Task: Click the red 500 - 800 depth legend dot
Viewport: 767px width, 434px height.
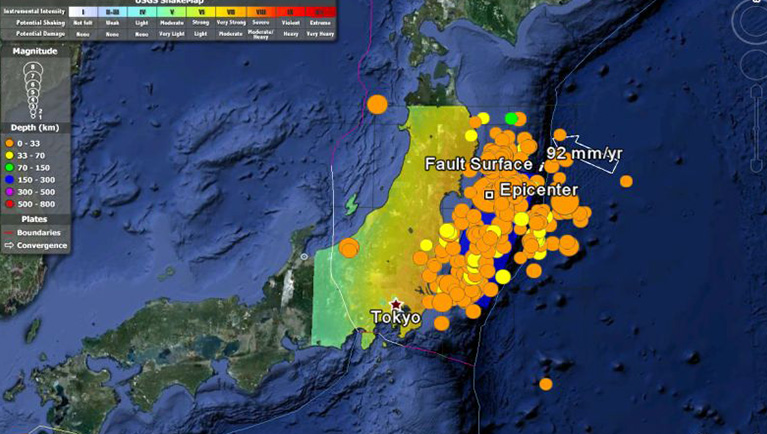Action: (x=10, y=202)
